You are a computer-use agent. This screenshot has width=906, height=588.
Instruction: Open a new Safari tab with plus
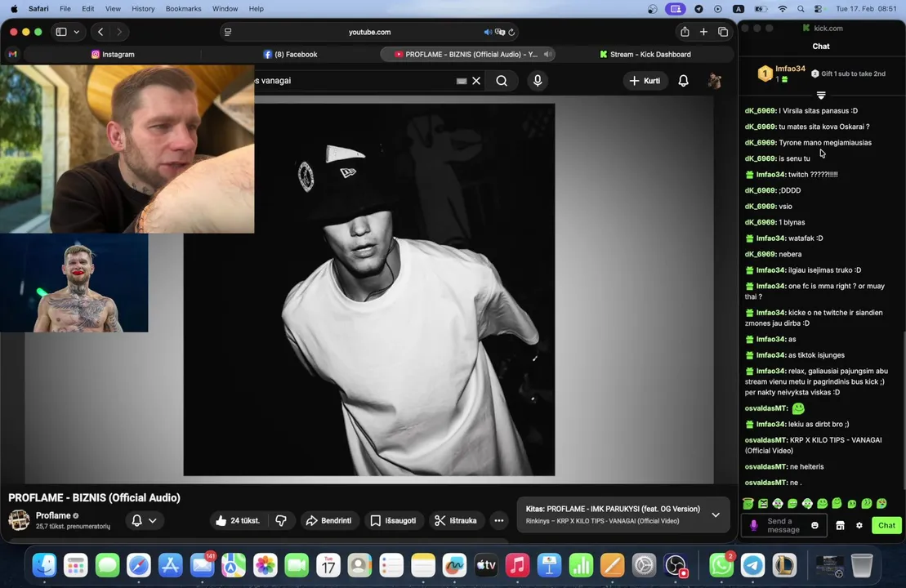(703, 32)
